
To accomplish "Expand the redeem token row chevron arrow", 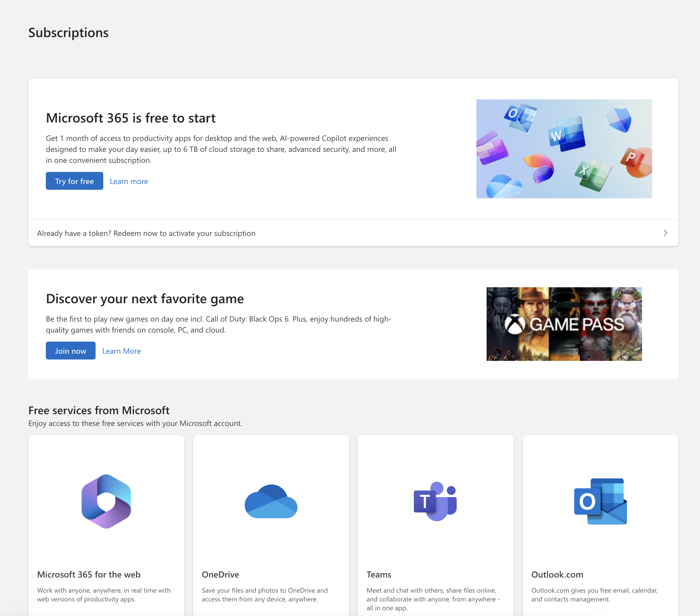I will 665,233.
